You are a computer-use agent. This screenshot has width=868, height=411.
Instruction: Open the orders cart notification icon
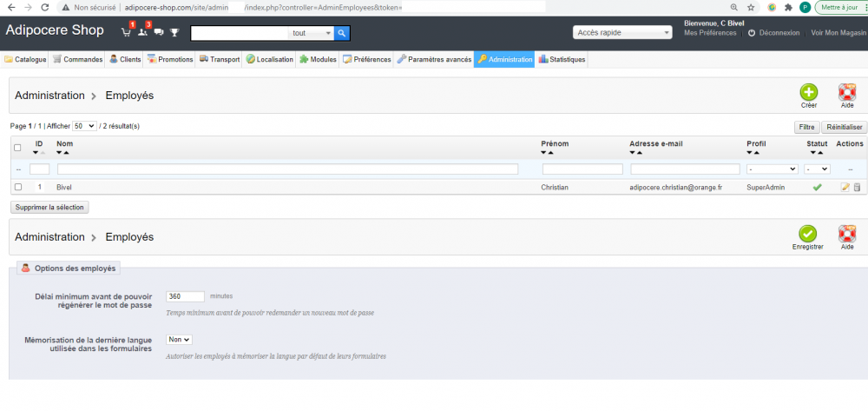click(x=126, y=32)
